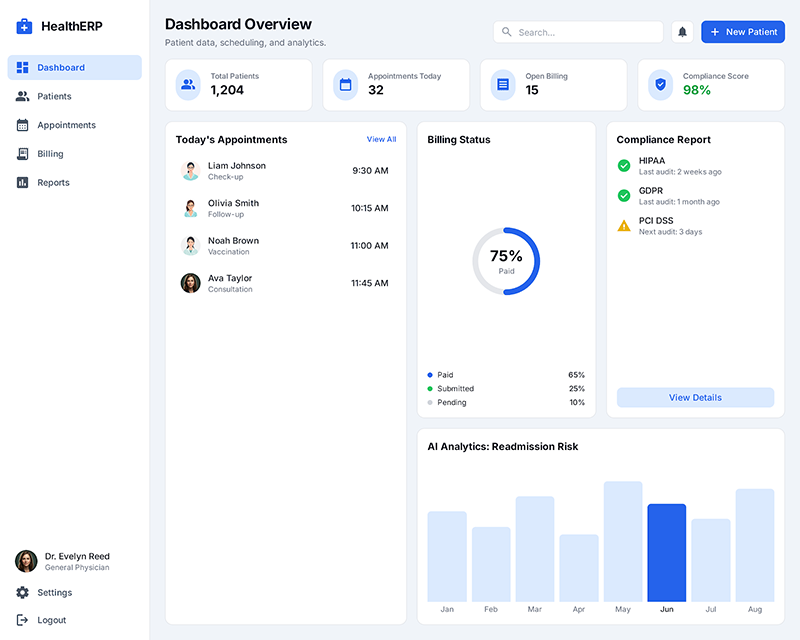
Task: Click the Open Billing document icon
Action: pos(502,85)
